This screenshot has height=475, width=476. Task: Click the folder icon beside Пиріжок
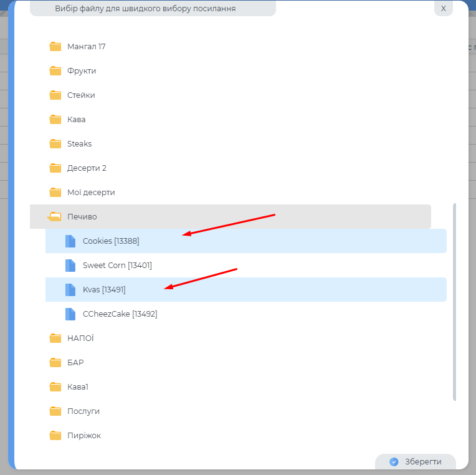click(x=55, y=436)
